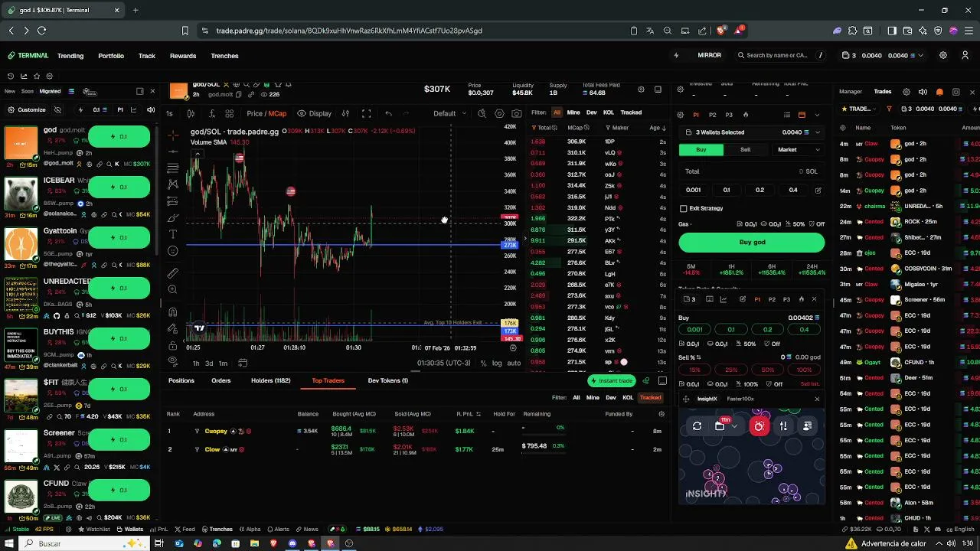This screenshot has height=551, width=980.
Task: Toggle the magnet snap tool
Action: tap(173, 311)
